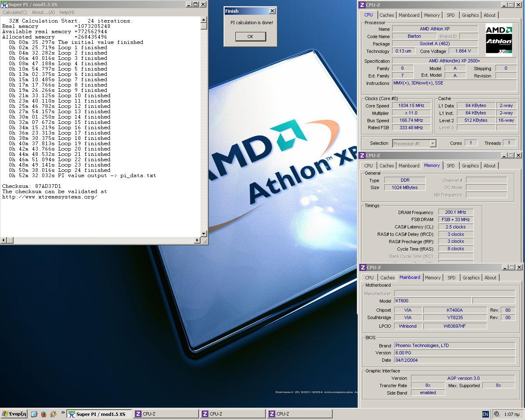This screenshot has width=525, height=420.
Task: Switch to Caches tab in top CPU-Z window
Action: coord(386,15)
